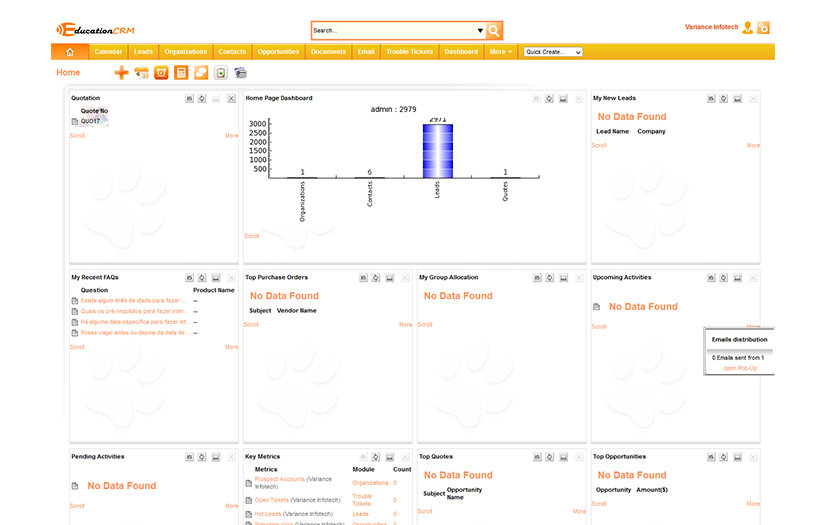Refresh the Quotation widget

point(202,98)
